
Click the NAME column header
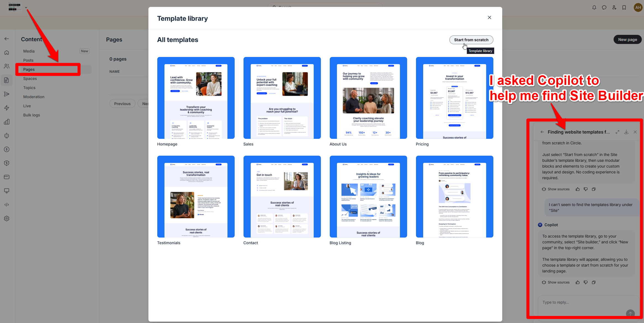click(x=114, y=71)
